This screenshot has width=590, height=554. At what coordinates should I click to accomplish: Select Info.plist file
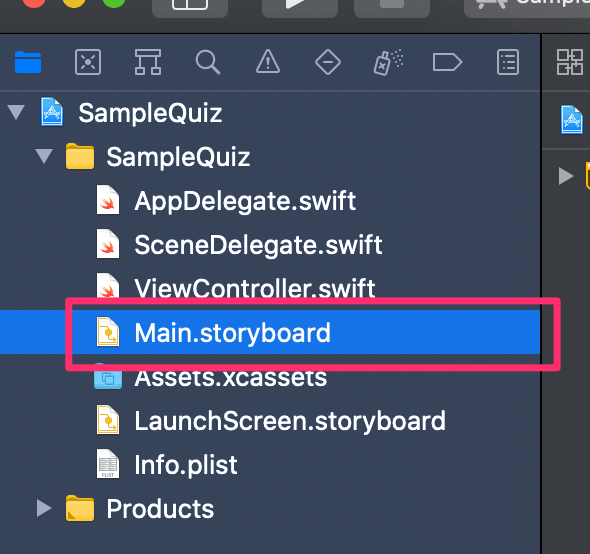pos(186,464)
